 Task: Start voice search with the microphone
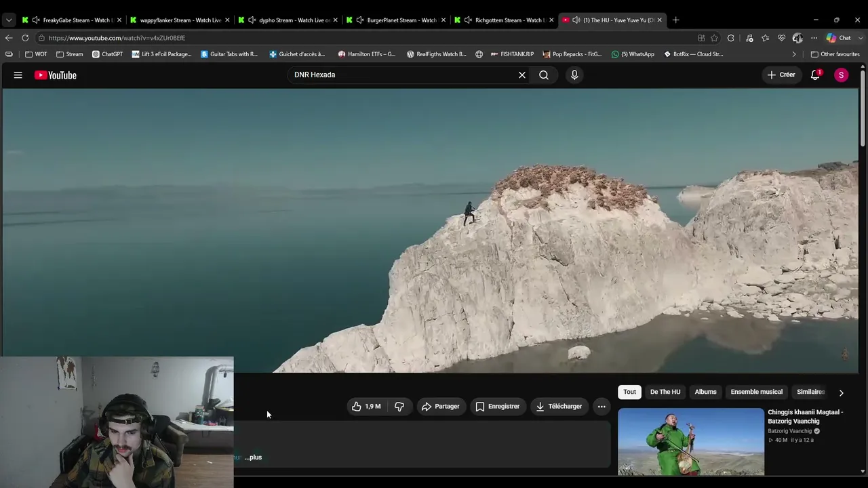point(574,75)
